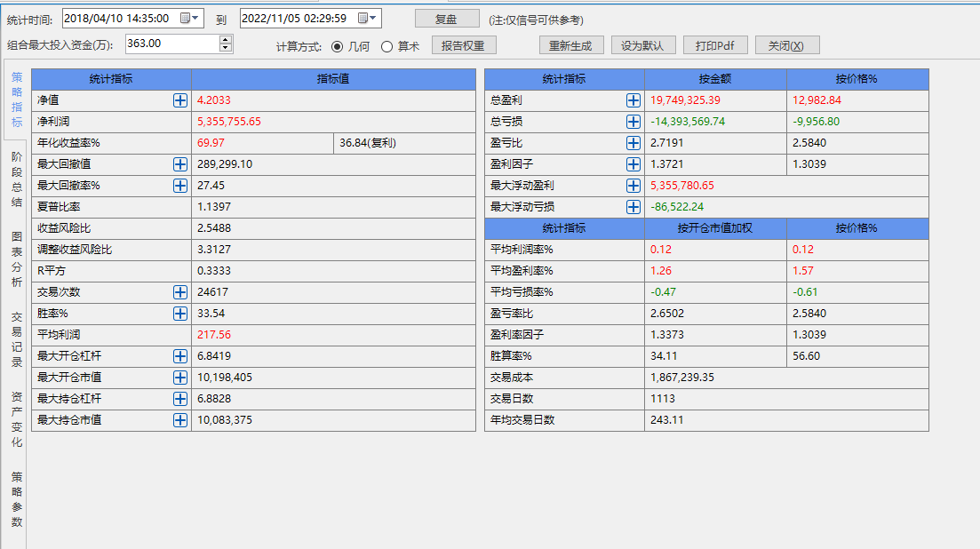Click the plus icon beside 净值

[x=180, y=100]
